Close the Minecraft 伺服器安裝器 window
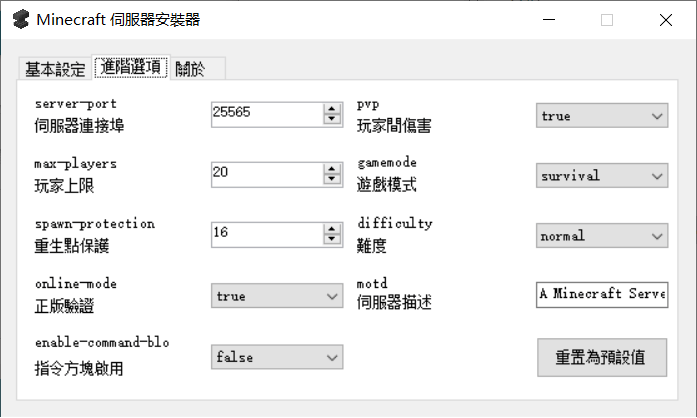Viewport: 697px width, 418px height. point(666,20)
